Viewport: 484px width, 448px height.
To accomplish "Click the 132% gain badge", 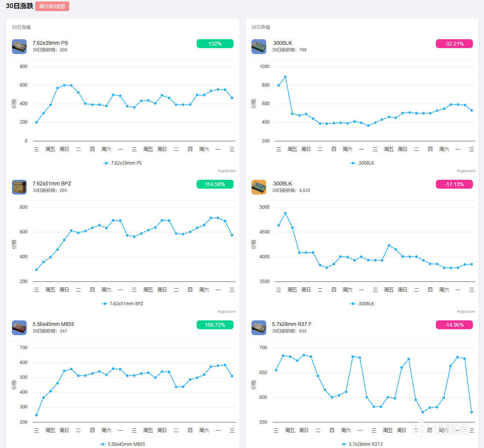I will (215, 44).
